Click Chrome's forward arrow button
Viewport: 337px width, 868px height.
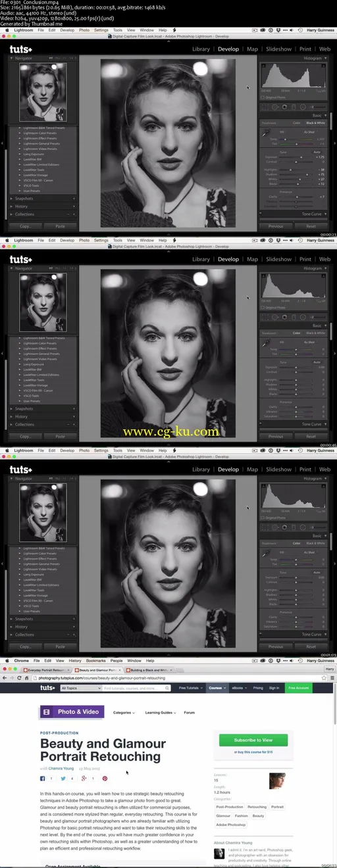click(12, 677)
